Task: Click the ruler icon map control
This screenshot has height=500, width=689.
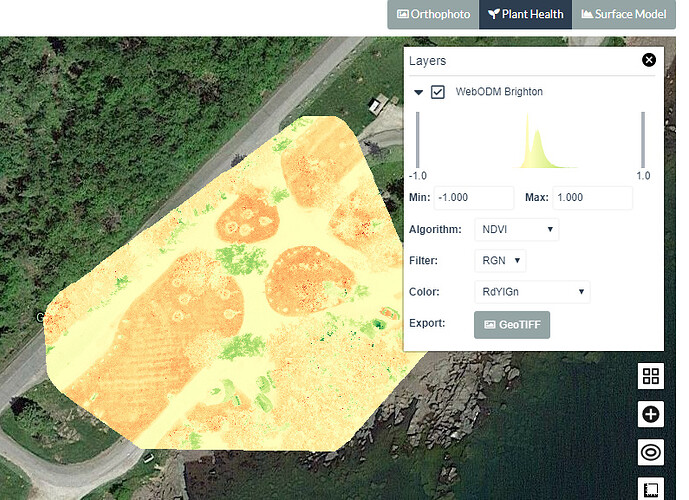Action: [651, 488]
